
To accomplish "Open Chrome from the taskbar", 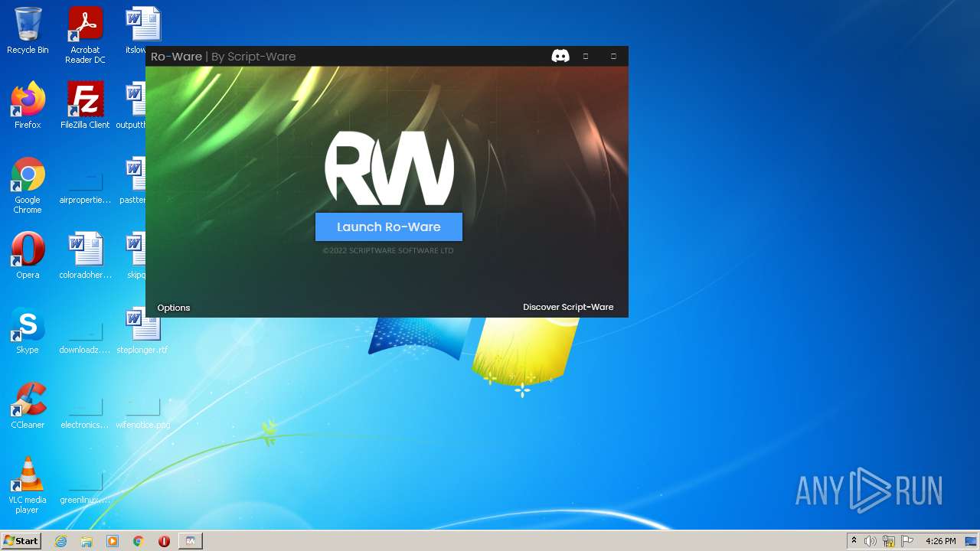I will point(138,541).
